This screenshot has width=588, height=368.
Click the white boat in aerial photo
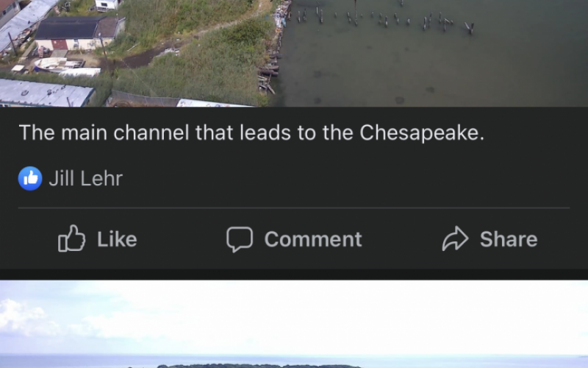[x=59, y=65]
